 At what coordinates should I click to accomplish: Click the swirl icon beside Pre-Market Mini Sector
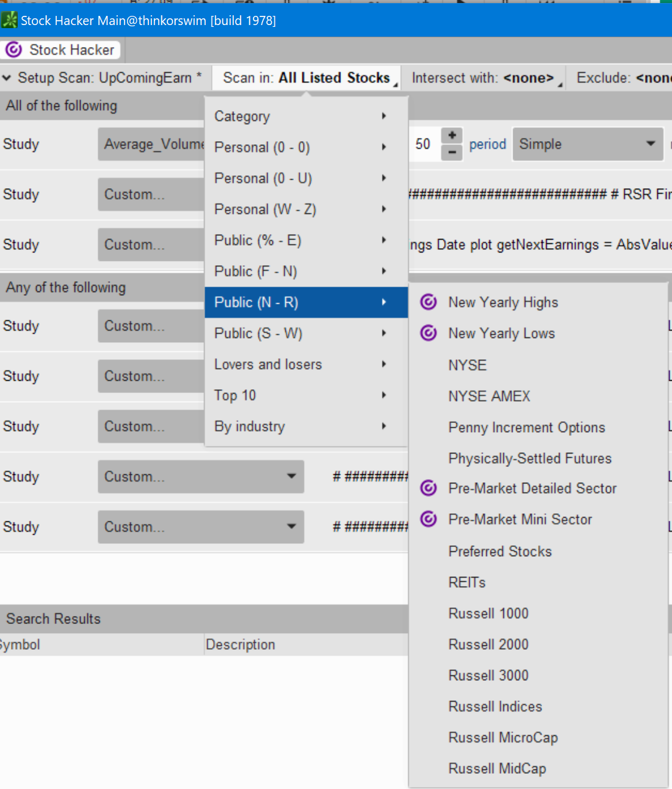click(429, 519)
